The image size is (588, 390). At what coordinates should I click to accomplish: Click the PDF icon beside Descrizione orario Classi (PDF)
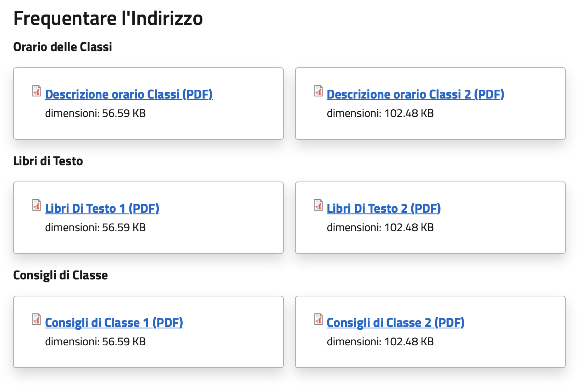pyautogui.click(x=37, y=91)
